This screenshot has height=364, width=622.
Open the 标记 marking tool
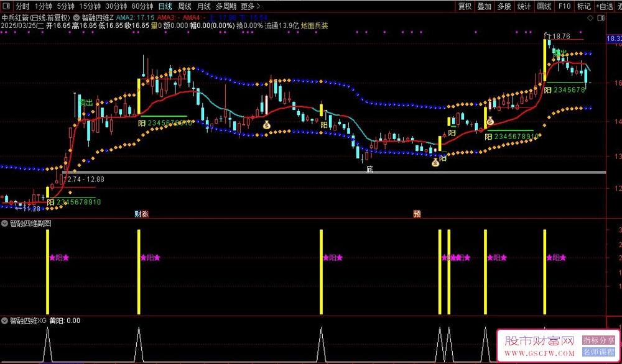coord(583,6)
